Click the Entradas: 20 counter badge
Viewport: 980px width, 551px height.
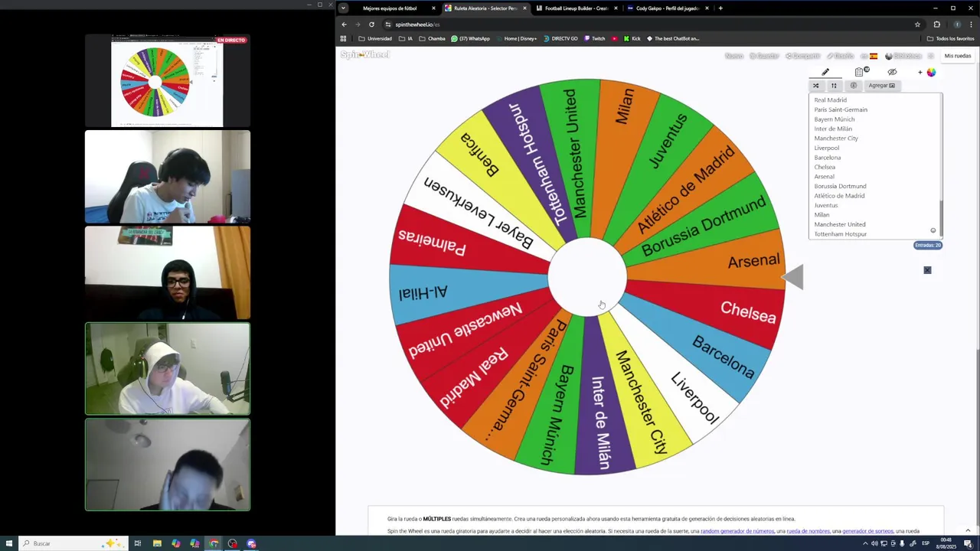(x=927, y=246)
